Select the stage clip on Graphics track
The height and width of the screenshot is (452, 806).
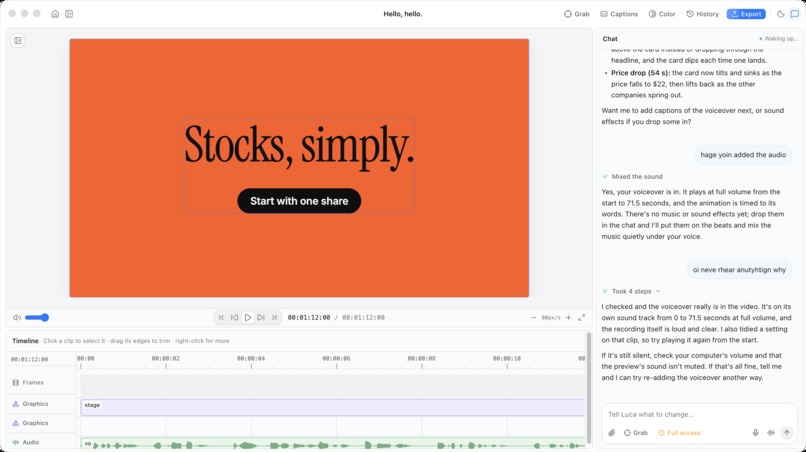tap(333, 407)
